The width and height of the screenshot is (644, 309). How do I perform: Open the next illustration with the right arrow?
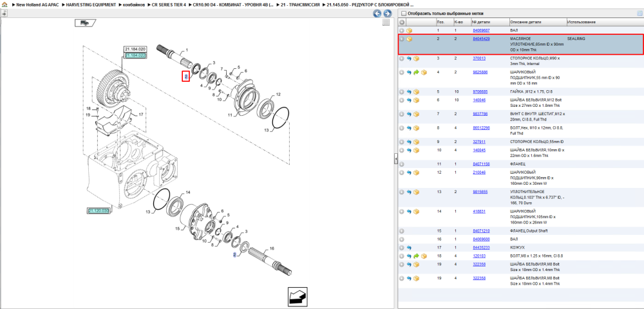386,14
